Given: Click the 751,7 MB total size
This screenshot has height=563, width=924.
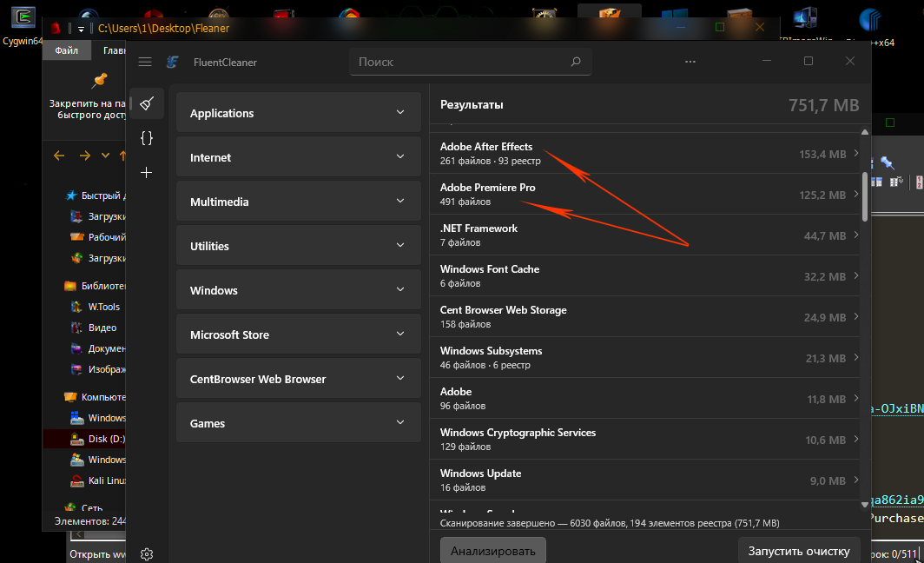Looking at the screenshot, I should pos(823,105).
